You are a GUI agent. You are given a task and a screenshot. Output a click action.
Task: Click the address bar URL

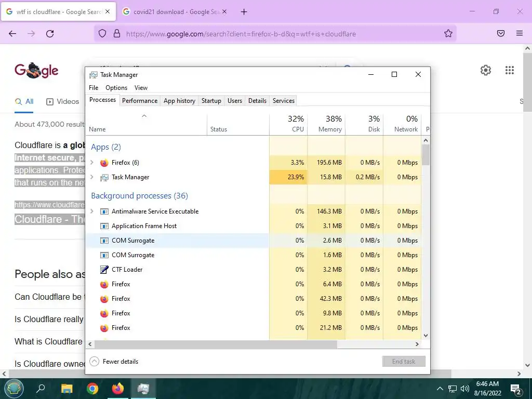click(x=241, y=34)
